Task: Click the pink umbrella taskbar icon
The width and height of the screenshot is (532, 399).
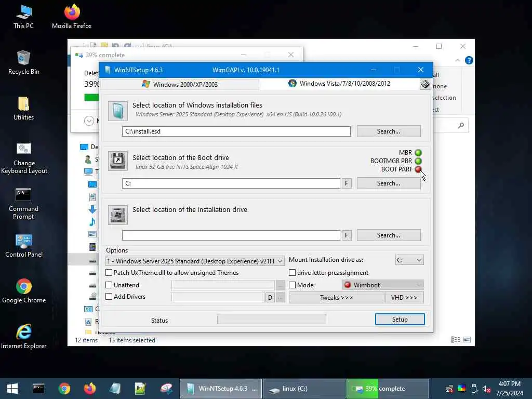Action: pos(166,389)
